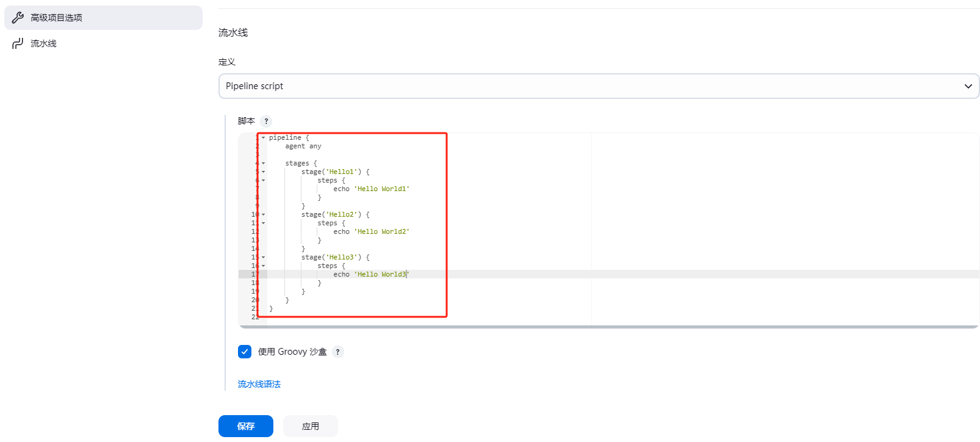Collapse steps block under stage Hello2
This screenshot has height=442, width=980.
[x=264, y=223]
